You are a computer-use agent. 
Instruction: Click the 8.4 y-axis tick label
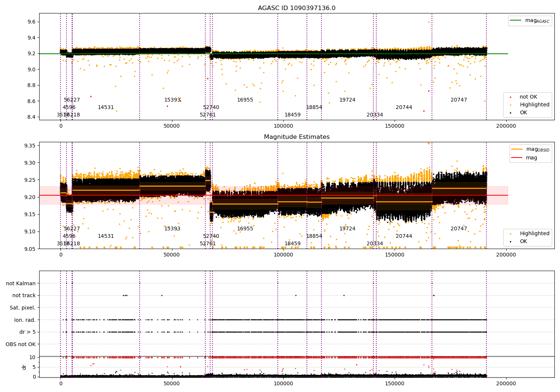[31, 117]
